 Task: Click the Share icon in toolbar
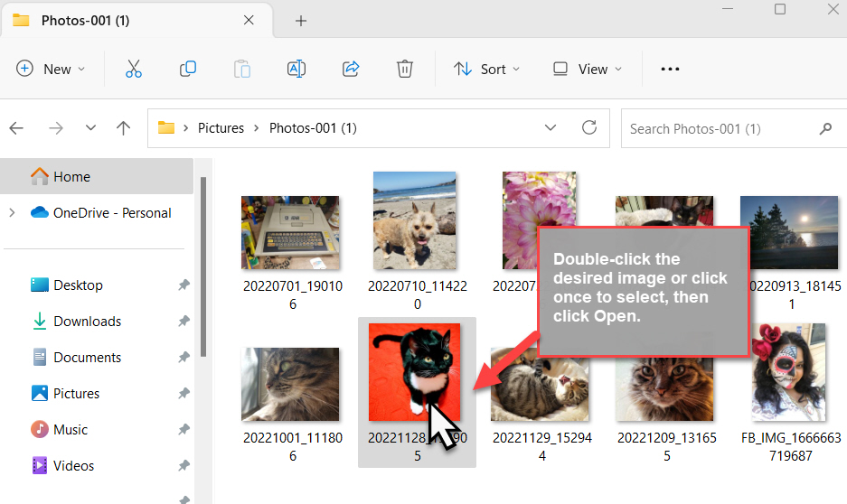tap(351, 69)
